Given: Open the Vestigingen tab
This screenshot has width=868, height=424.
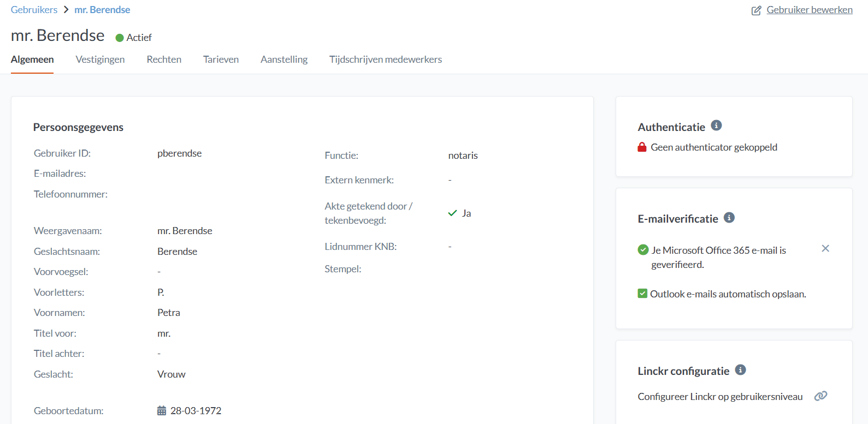Looking at the screenshot, I should (100, 59).
